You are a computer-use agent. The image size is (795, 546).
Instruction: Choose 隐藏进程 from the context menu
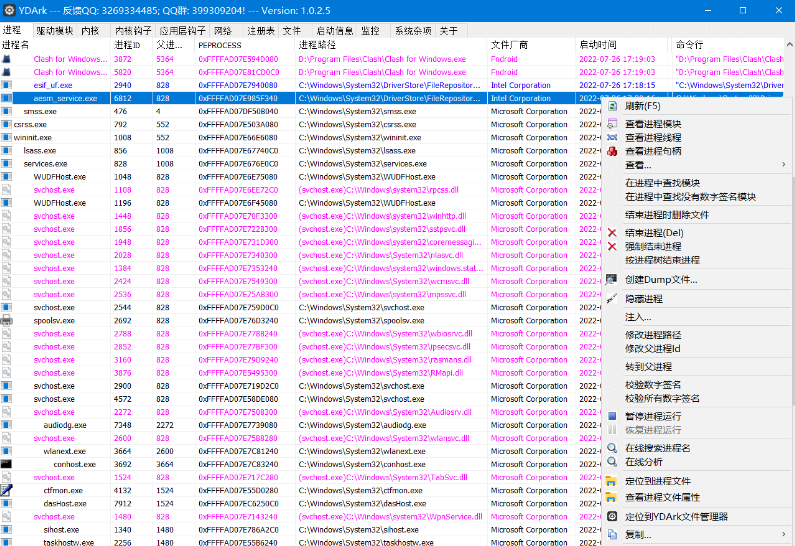(x=644, y=299)
